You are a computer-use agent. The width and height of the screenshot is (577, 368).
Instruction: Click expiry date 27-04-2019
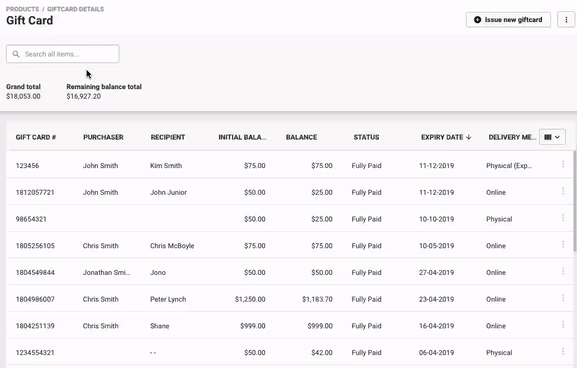pyautogui.click(x=436, y=273)
